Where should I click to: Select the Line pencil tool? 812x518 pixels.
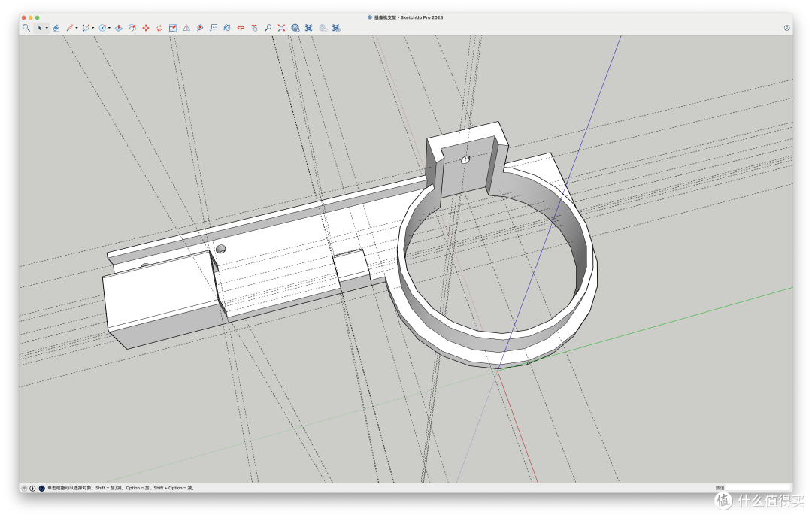[69, 28]
